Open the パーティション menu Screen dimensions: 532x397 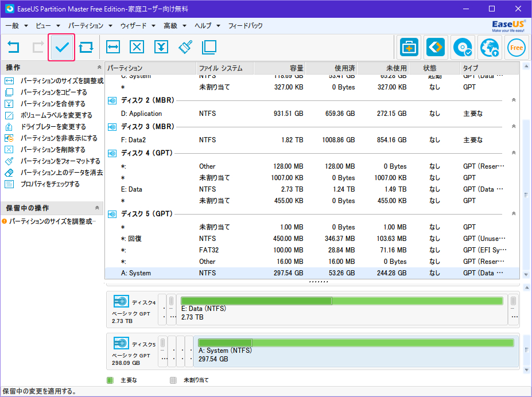[x=90, y=26]
